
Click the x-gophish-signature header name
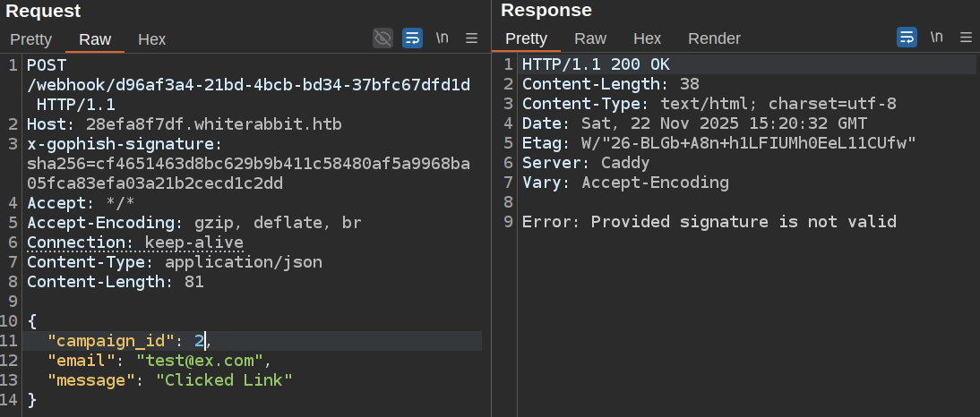tap(121, 144)
